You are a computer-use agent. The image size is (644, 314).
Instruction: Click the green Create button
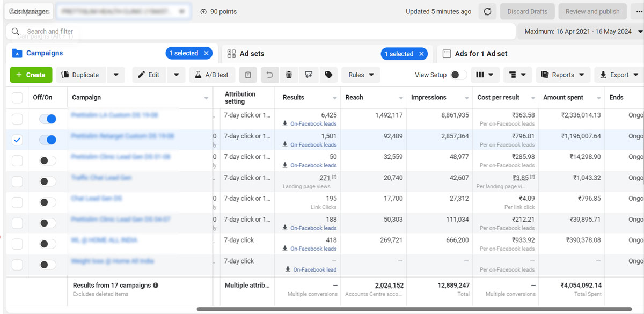pyautogui.click(x=31, y=75)
